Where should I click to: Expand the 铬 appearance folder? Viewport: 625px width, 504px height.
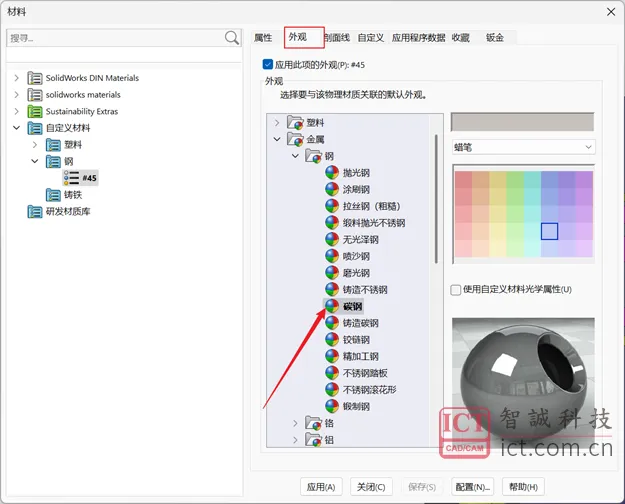tap(295, 423)
